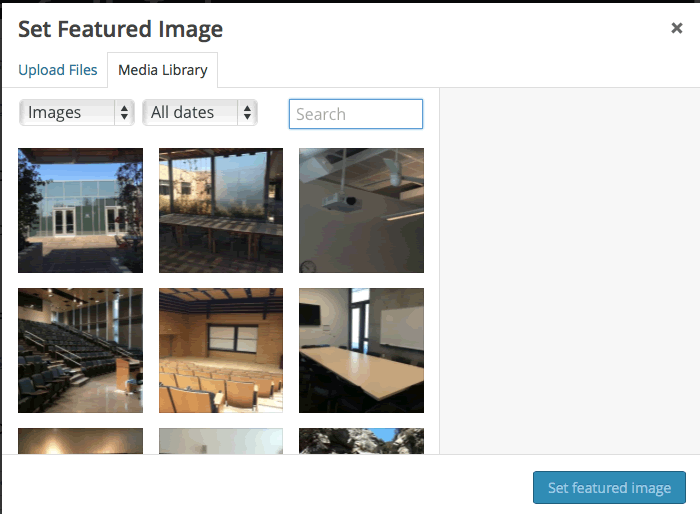
Task: Close the Set Featured Image dialog
Action: click(x=676, y=28)
